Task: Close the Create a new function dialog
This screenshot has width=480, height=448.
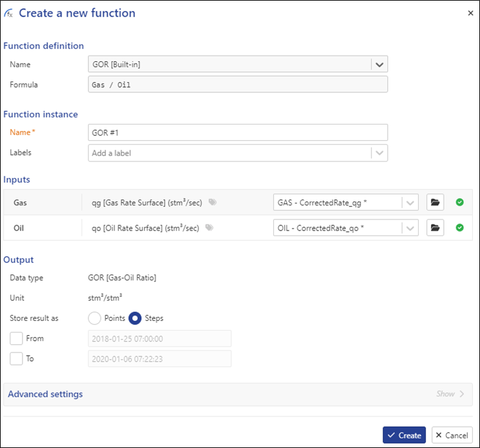Action: 470,13
